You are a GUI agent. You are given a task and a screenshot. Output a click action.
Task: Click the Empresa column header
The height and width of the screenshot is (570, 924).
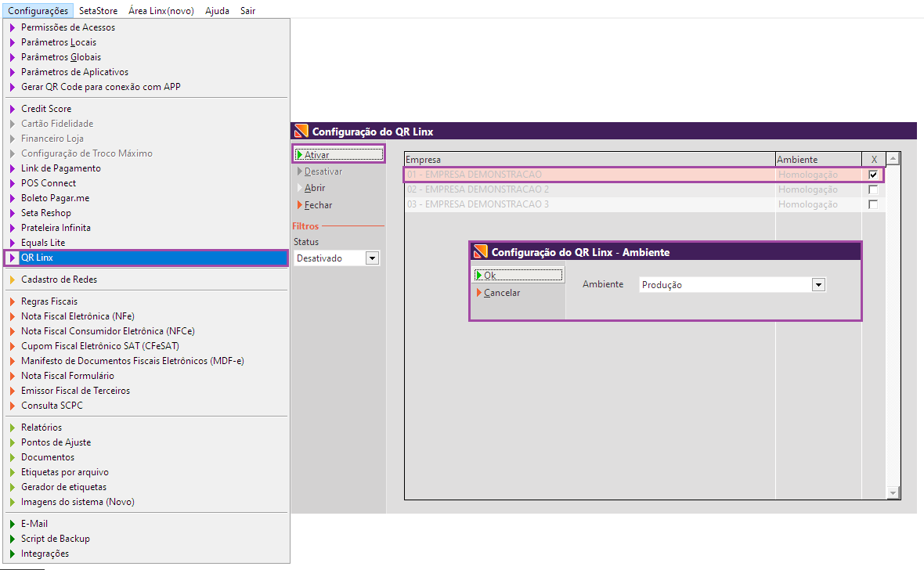point(590,160)
